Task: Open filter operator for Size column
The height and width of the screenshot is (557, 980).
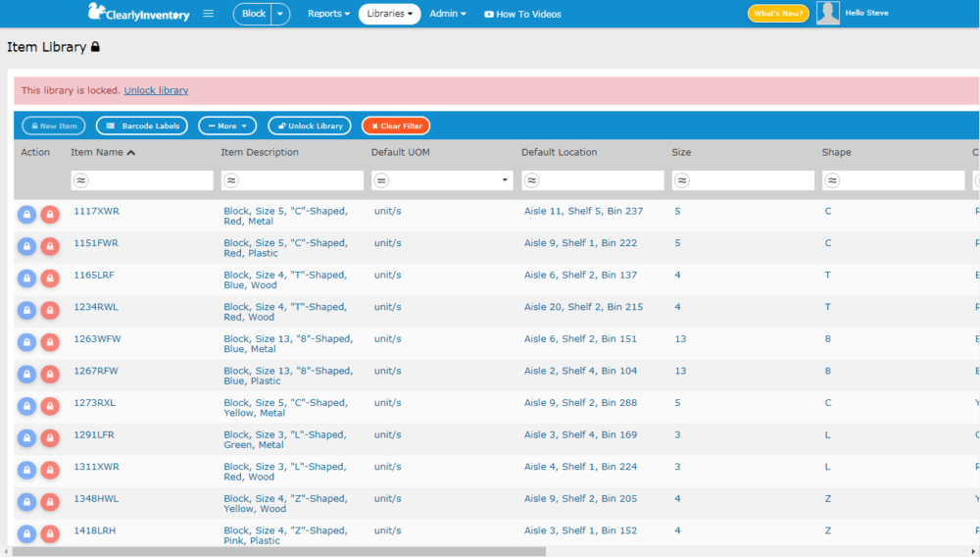Action: (682, 180)
